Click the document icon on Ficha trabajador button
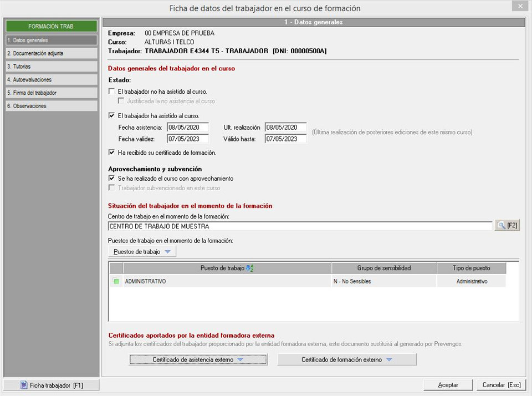532x396 pixels. coord(24,385)
